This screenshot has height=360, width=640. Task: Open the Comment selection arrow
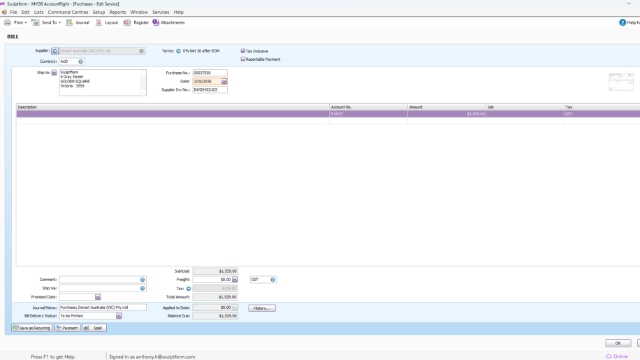pyautogui.click(x=142, y=280)
